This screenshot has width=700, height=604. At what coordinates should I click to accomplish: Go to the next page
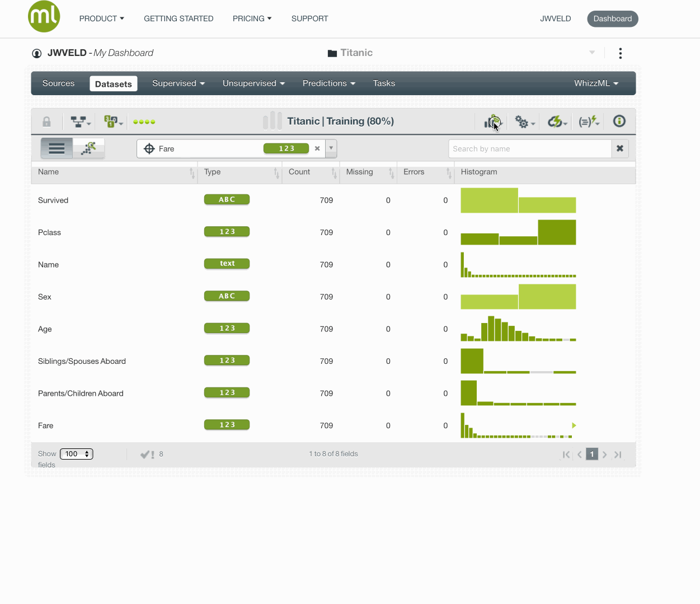(604, 455)
